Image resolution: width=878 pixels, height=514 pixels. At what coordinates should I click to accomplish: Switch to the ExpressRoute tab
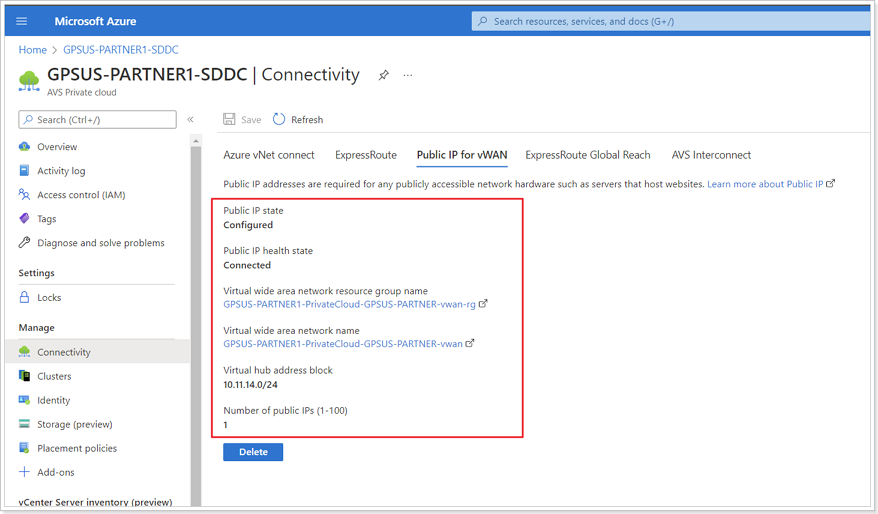[366, 155]
